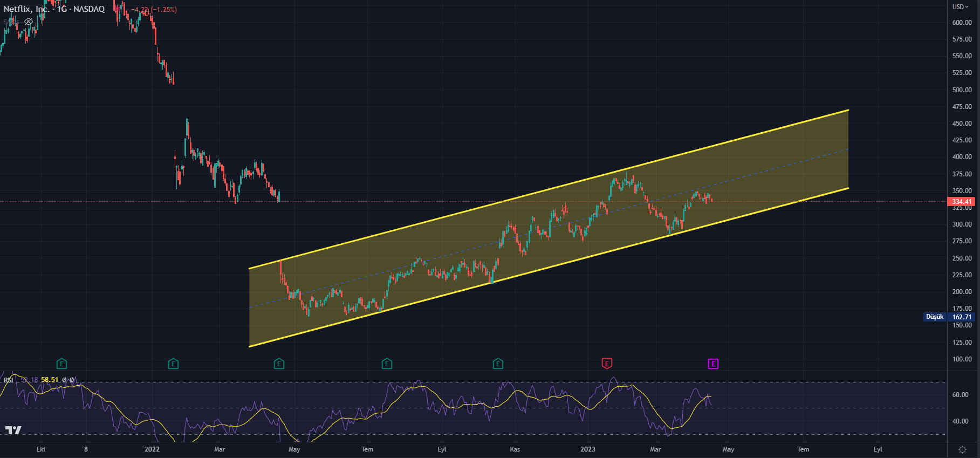
Task: Select the lower yellow channel line
Action: click(x=549, y=268)
